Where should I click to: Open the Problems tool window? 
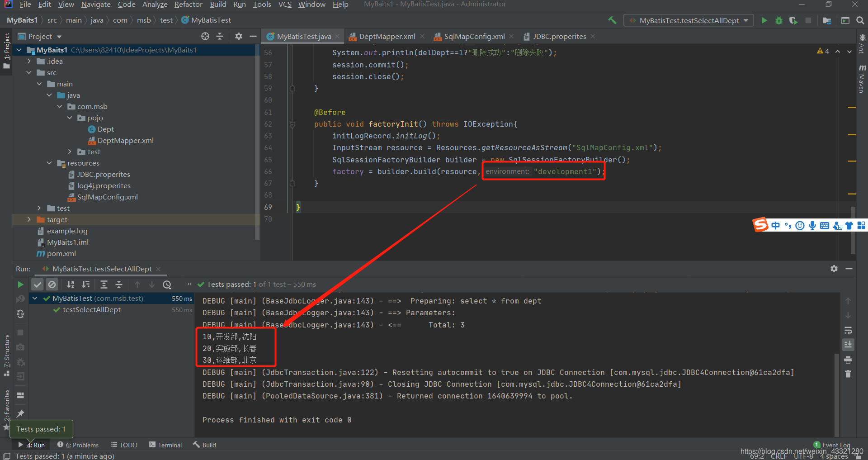[78, 445]
